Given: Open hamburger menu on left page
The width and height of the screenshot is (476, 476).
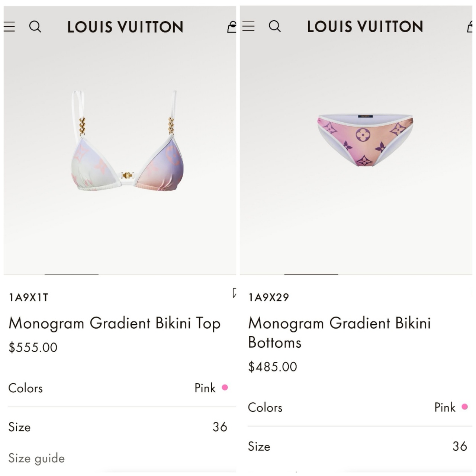Looking at the screenshot, I should tap(9, 27).
